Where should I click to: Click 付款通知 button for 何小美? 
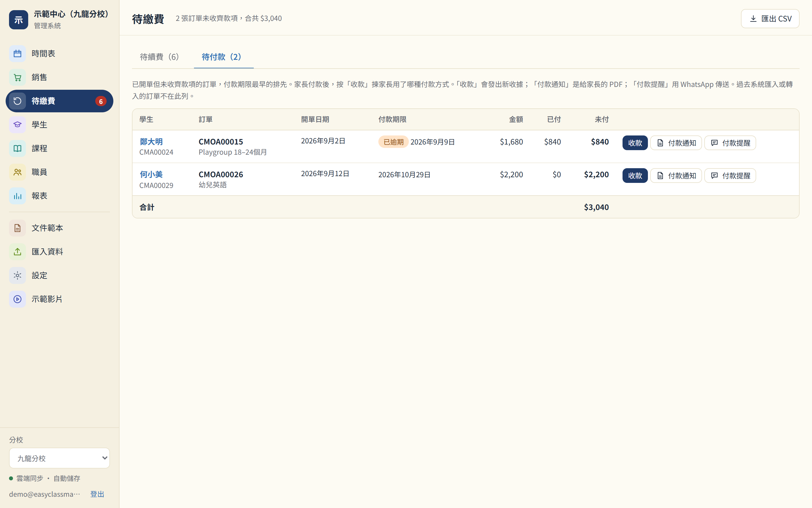click(x=676, y=176)
